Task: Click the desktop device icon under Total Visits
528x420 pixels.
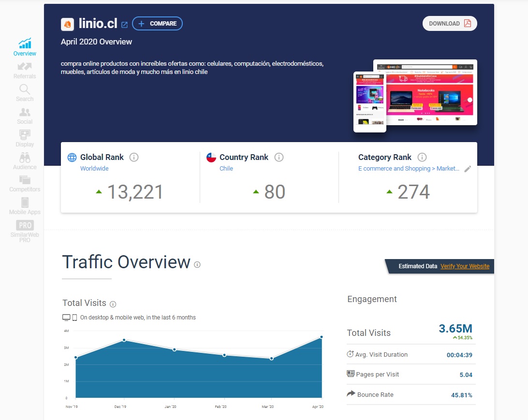Action: click(x=66, y=318)
